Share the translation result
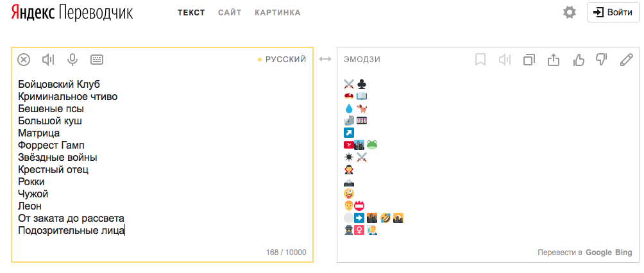The image size is (644, 273). click(554, 60)
